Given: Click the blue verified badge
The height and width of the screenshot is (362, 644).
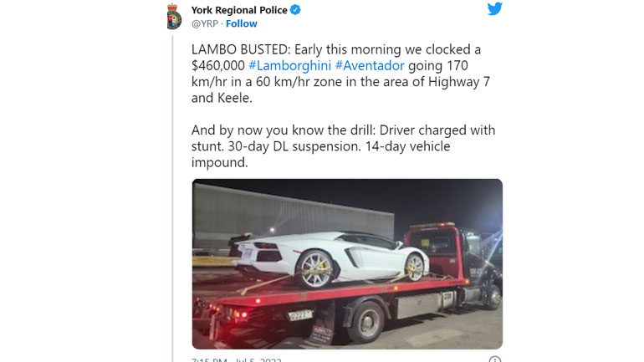Looking at the screenshot, I should tap(295, 10).
